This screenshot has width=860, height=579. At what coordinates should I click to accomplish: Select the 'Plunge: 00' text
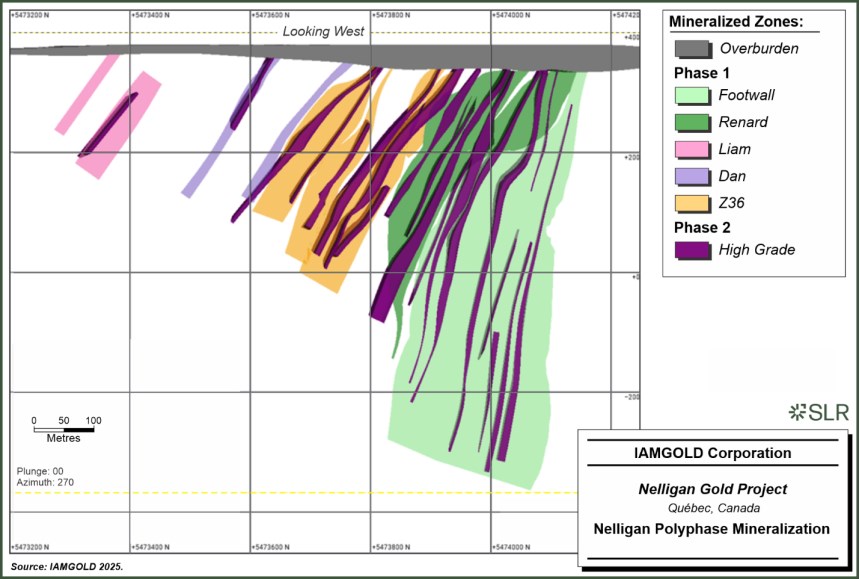tap(40, 471)
